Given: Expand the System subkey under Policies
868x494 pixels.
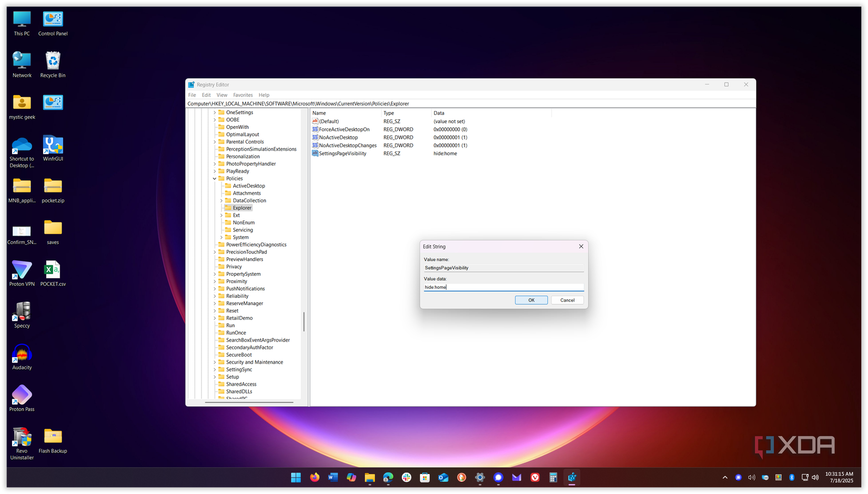Looking at the screenshot, I should [220, 237].
